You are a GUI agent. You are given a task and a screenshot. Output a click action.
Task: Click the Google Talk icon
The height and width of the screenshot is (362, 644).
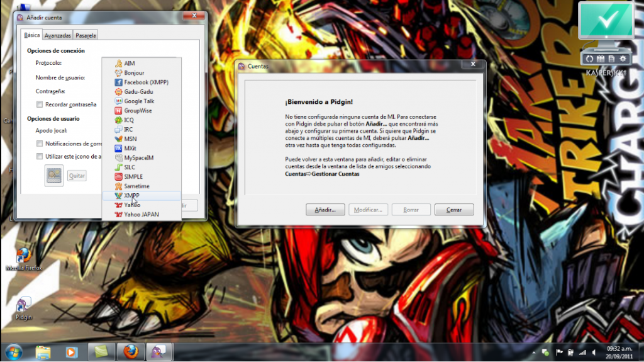coord(118,101)
